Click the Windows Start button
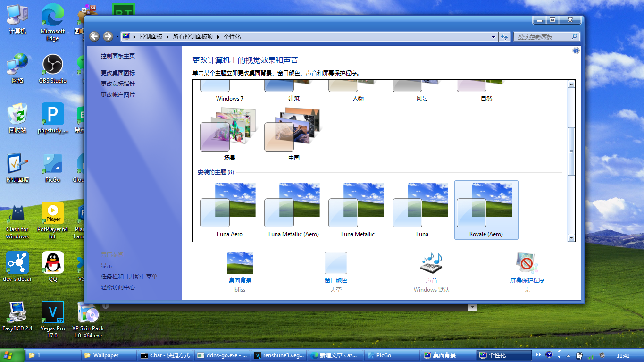This screenshot has width=644, height=362. tap(12, 355)
